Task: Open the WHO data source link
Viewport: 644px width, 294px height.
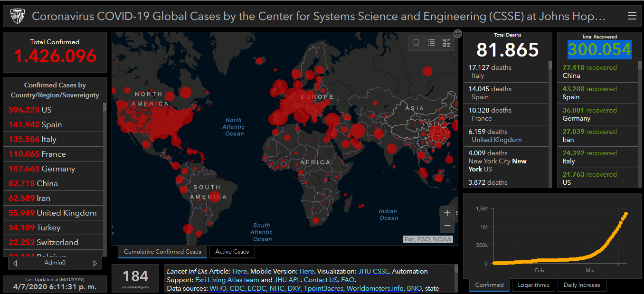Action: 218,288
